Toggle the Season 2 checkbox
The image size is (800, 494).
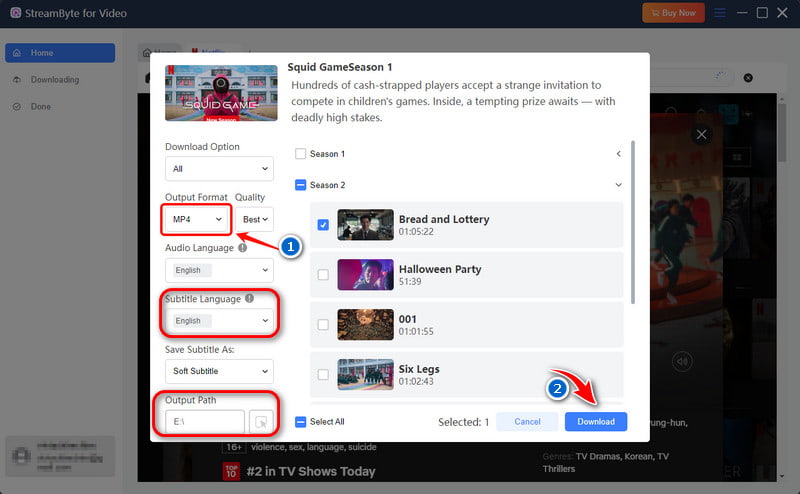pyautogui.click(x=301, y=185)
